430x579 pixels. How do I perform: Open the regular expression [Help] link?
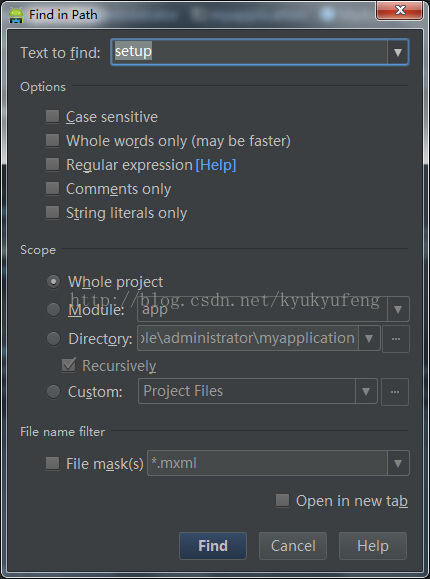(216, 165)
